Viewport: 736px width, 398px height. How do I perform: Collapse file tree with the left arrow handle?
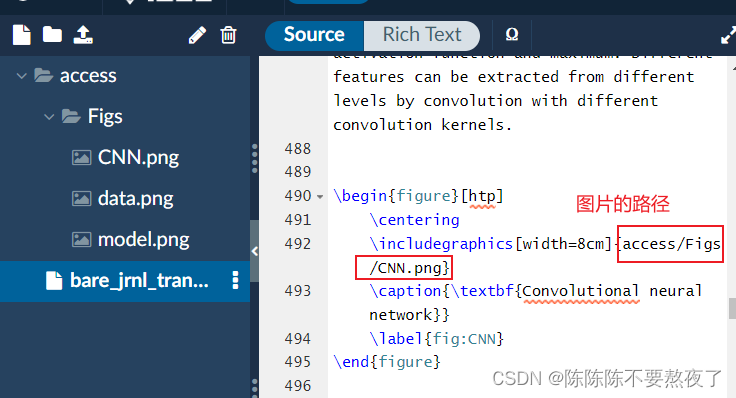click(254, 251)
